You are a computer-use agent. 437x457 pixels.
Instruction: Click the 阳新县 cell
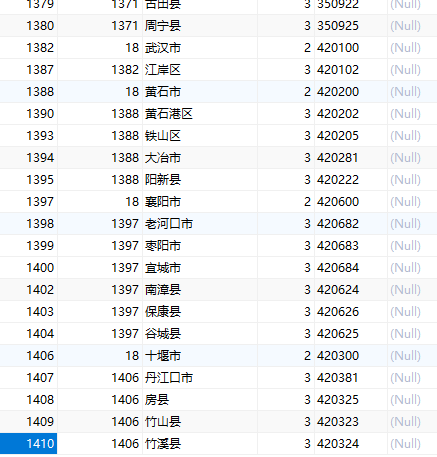point(200,180)
